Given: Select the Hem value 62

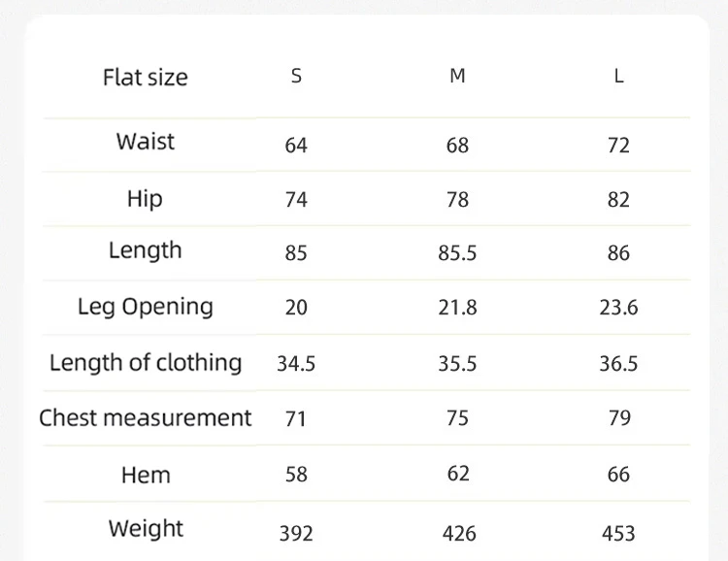Looking at the screenshot, I should pyautogui.click(x=458, y=474).
